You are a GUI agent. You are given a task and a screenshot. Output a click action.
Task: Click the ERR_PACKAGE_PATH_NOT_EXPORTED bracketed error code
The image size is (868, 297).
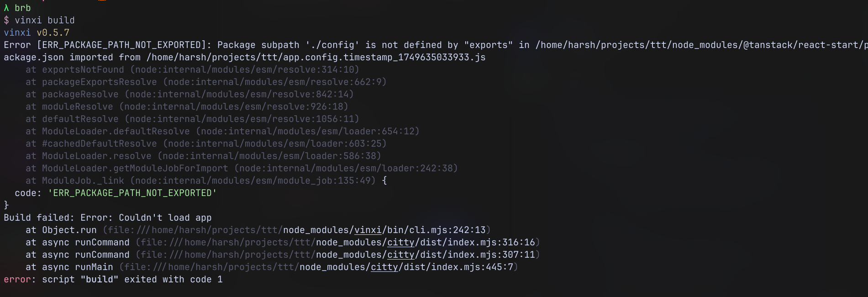coord(121,45)
